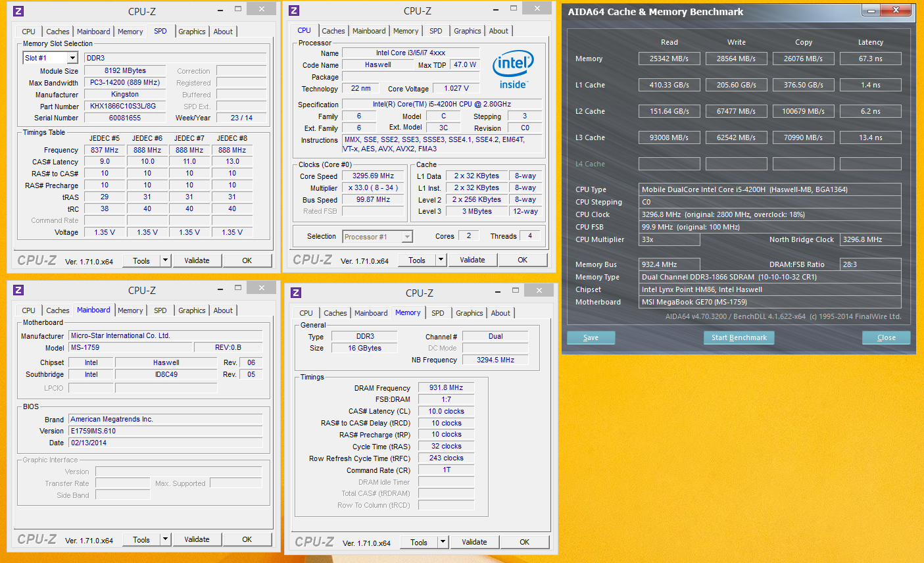
Task: Expand the Tools arrow in the Memory window
Action: [443, 542]
